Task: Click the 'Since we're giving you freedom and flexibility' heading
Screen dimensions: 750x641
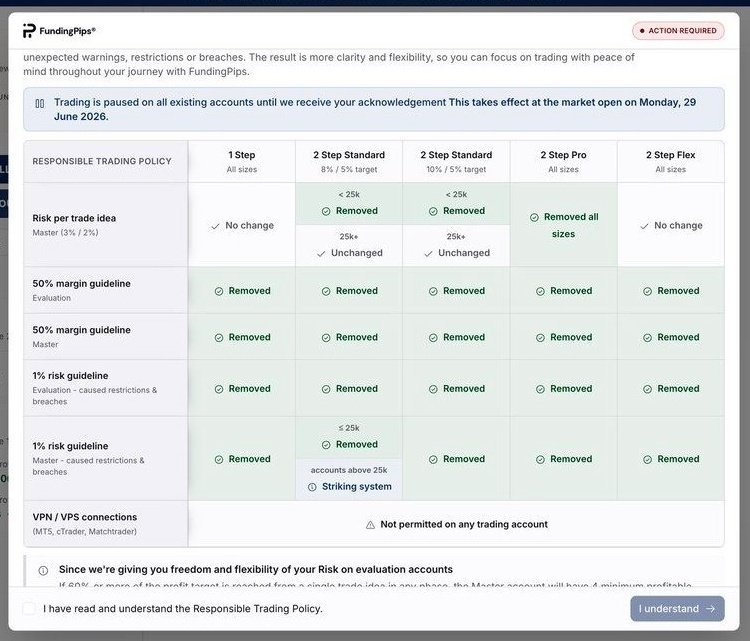Action: tap(256, 569)
